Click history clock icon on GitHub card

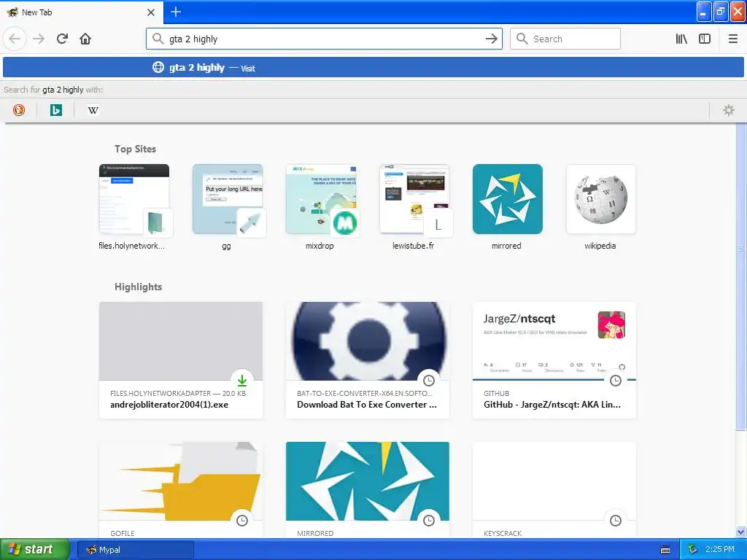tap(616, 381)
